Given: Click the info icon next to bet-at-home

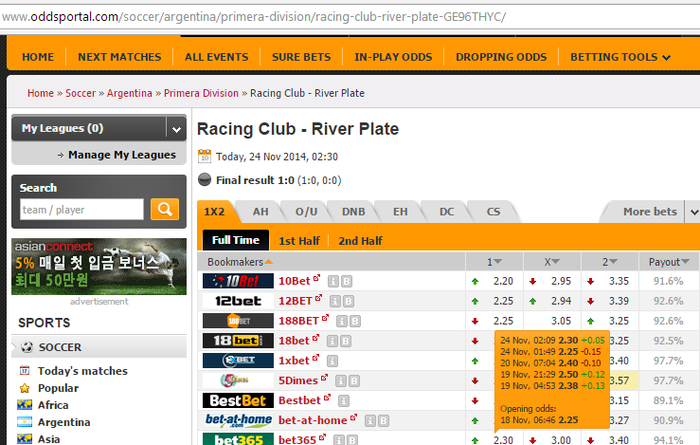Looking at the screenshot, I should 370,421.
